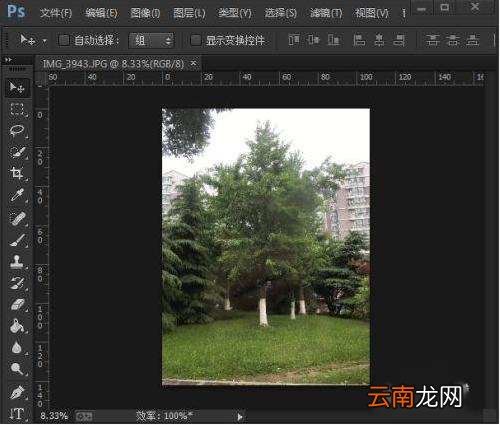Expand the toolbox double-arrow toggle

[x=9, y=60]
